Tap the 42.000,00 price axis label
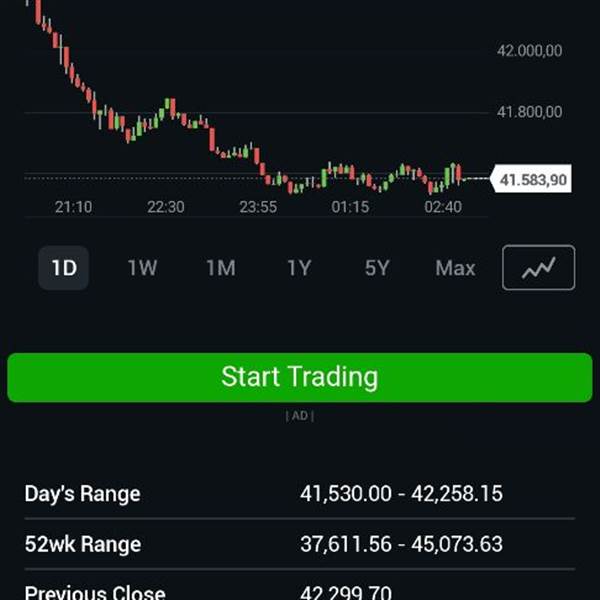 click(x=529, y=51)
